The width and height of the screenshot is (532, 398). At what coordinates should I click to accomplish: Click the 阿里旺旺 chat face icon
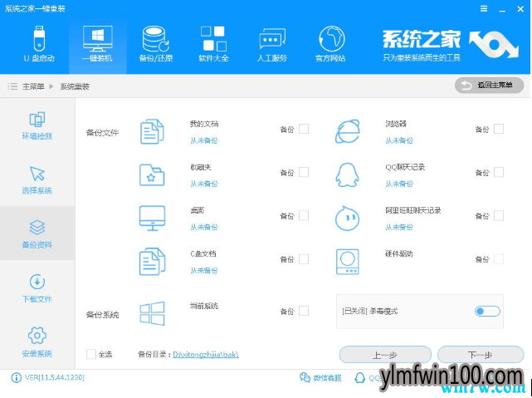347,218
